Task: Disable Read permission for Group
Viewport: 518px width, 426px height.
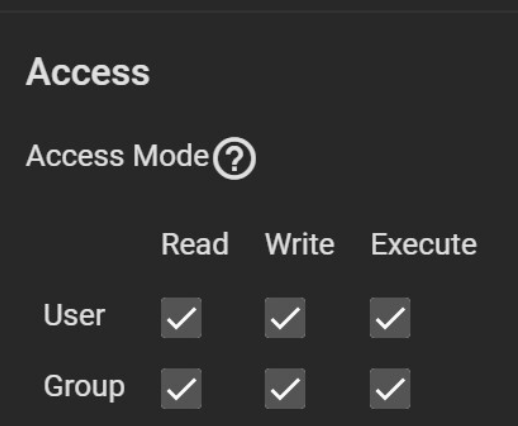Action: click(x=181, y=388)
